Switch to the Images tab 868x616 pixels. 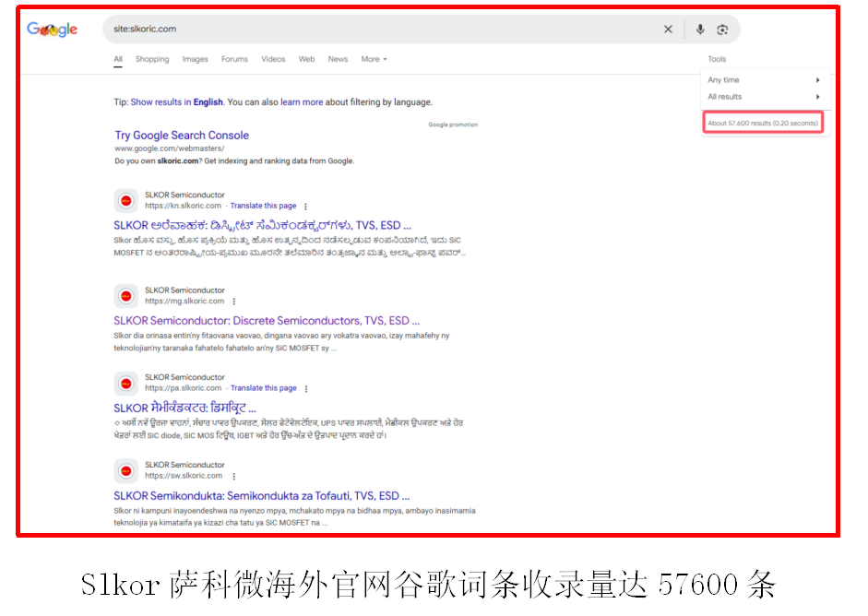pyautogui.click(x=195, y=59)
